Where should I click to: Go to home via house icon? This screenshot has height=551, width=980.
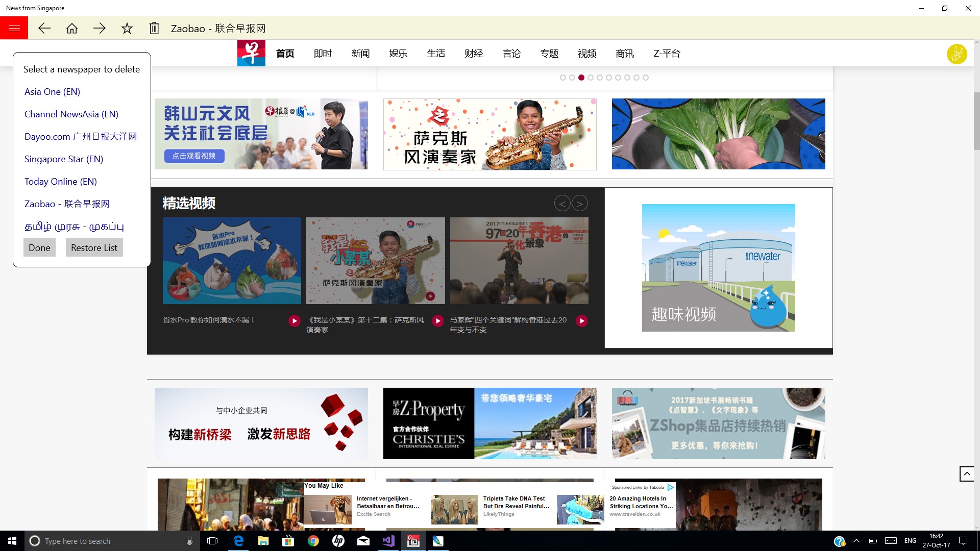72,28
